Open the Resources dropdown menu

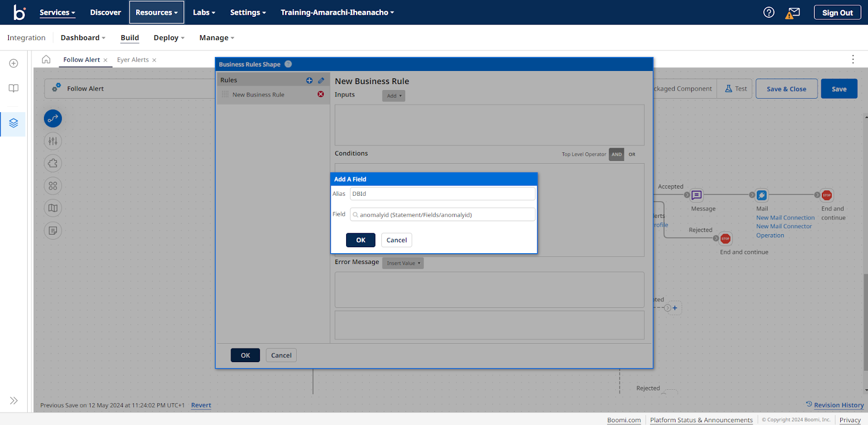point(157,12)
